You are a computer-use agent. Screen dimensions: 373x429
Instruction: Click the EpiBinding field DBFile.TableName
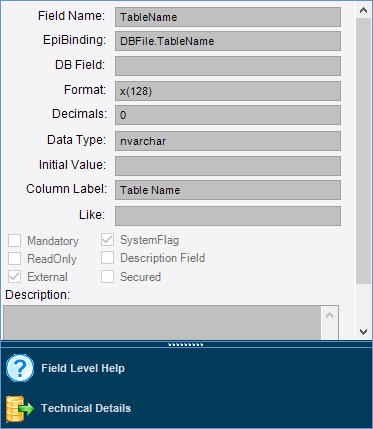228,41
